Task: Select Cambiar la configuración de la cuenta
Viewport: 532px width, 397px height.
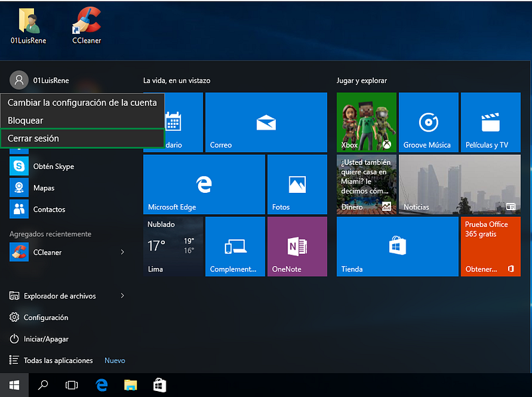Action: click(82, 102)
